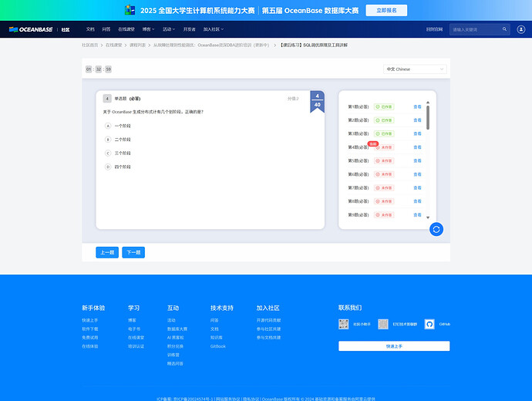Image resolution: width=532 pixels, height=401 pixels.
Task: Open footer link 培训认证
Action: 136,346
